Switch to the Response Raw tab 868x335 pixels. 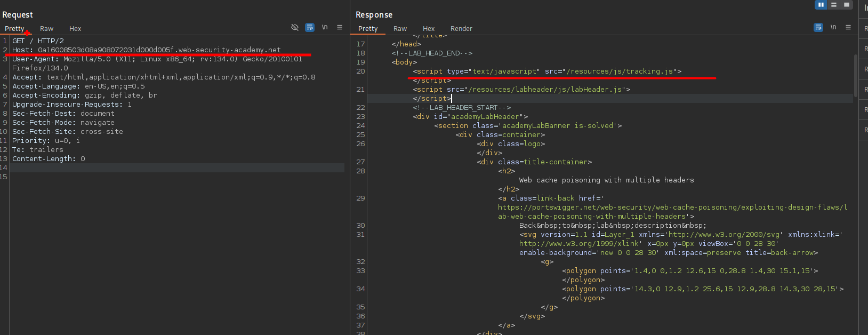pyautogui.click(x=400, y=29)
